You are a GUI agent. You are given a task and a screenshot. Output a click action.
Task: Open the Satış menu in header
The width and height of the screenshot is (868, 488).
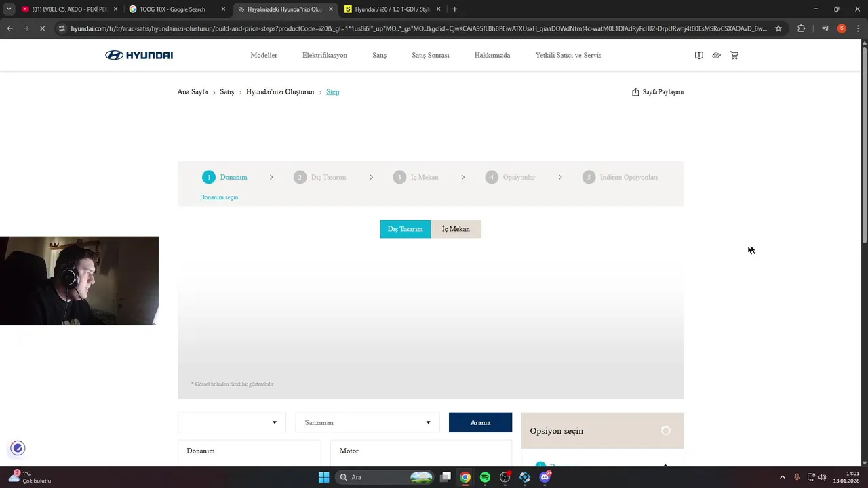pyautogui.click(x=379, y=55)
